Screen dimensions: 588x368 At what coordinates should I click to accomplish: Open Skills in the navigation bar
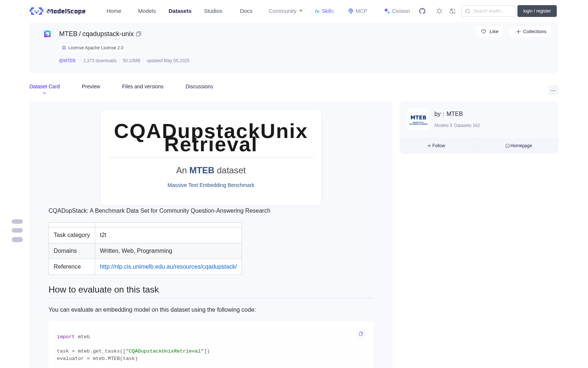click(x=325, y=11)
